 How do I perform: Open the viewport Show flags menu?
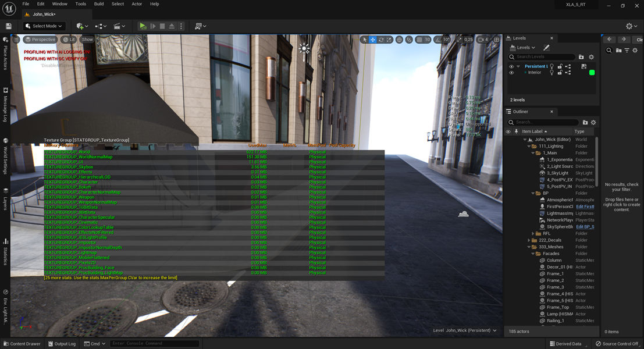tap(87, 40)
